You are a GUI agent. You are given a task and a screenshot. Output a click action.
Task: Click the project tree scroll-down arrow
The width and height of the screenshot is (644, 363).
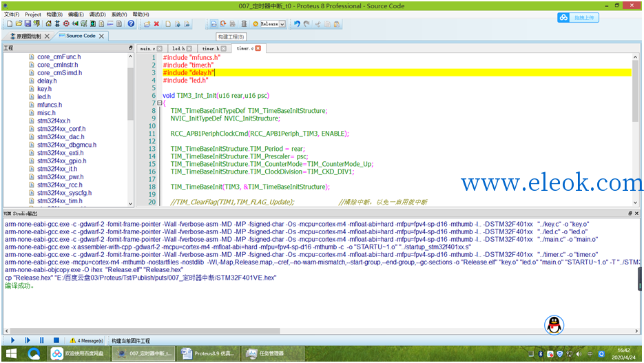coord(131,203)
